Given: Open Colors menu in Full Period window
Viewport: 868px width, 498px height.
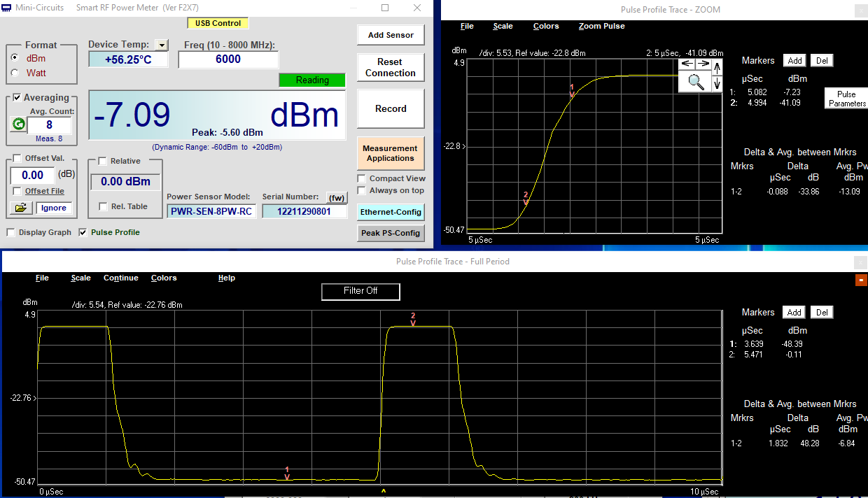Looking at the screenshot, I should coord(164,278).
